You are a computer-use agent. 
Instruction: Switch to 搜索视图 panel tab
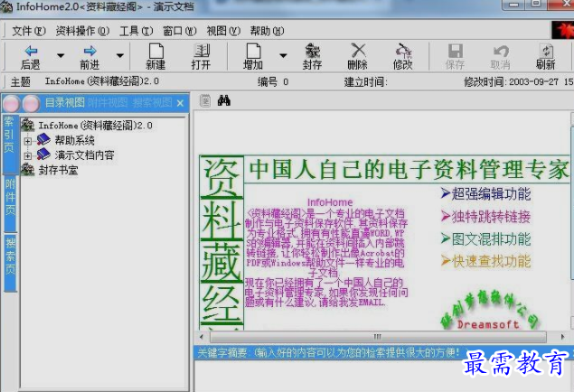[x=152, y=103]
